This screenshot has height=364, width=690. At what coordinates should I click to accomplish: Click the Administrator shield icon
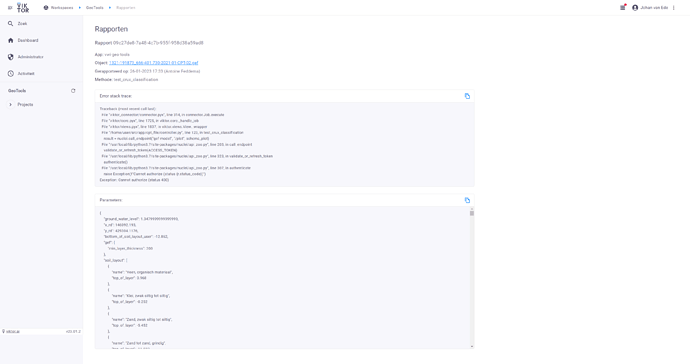(x=11, y=57)
